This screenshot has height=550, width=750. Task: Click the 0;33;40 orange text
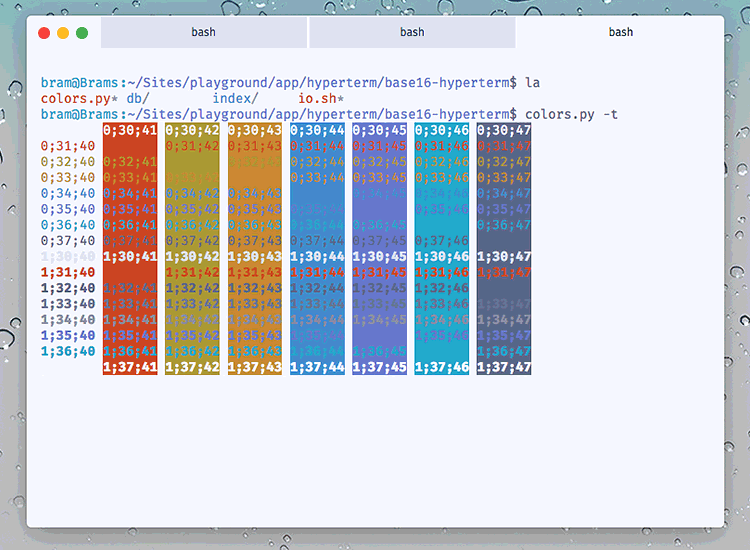(68, 177)
